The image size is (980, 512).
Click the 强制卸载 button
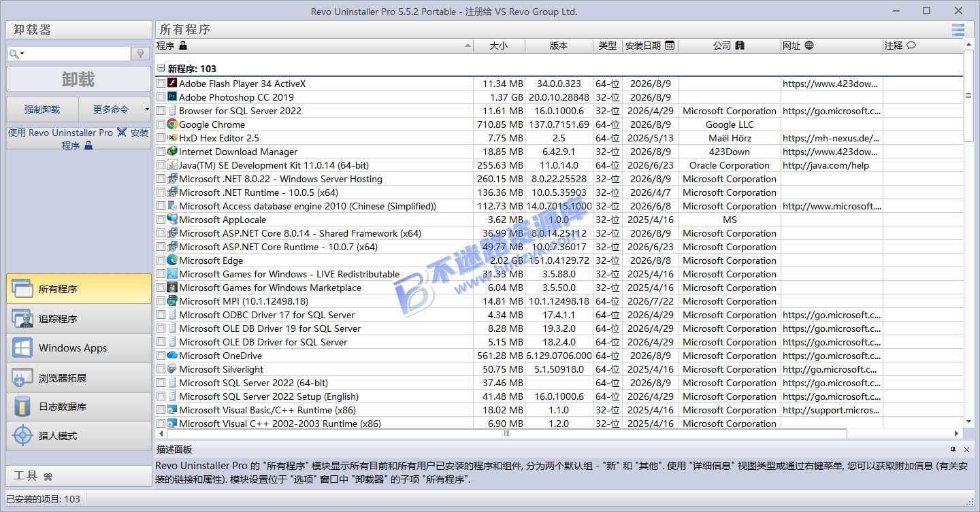tap(42, 109)
